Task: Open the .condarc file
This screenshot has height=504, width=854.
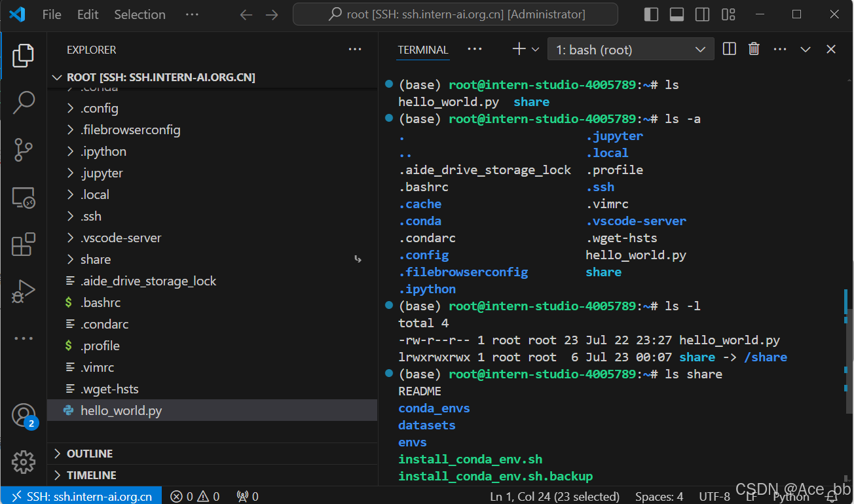Action: (213, 324)
